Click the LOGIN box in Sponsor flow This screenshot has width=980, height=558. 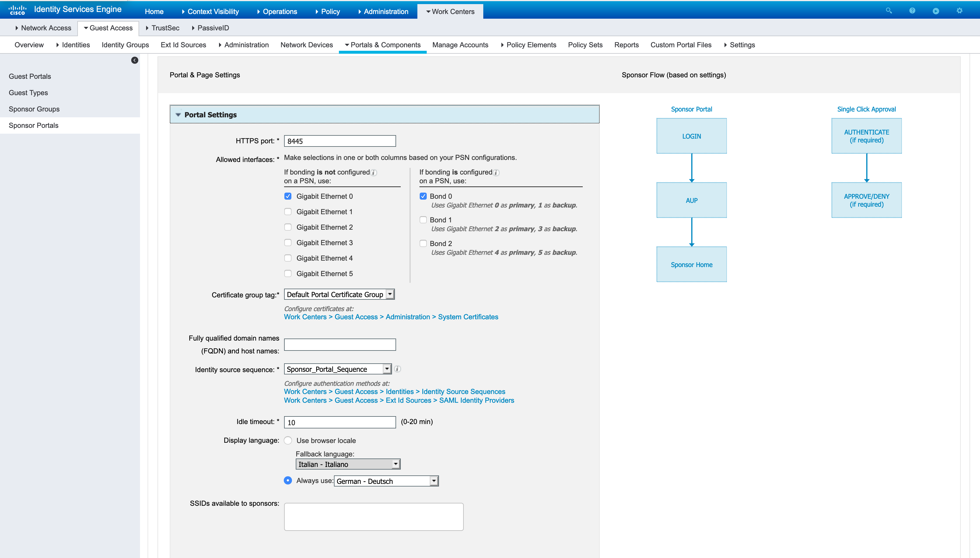[x=692, y=136]
